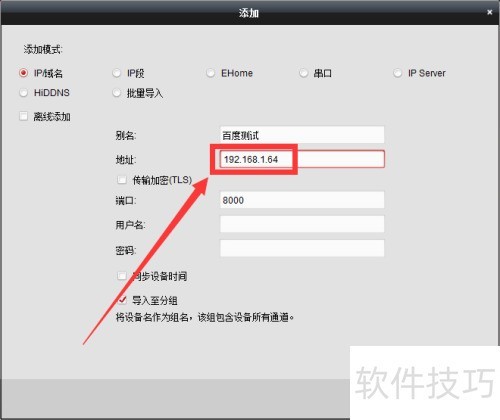Select the IP段 add mode
Screen dimensions: 500x420
[x=117, y=73]
